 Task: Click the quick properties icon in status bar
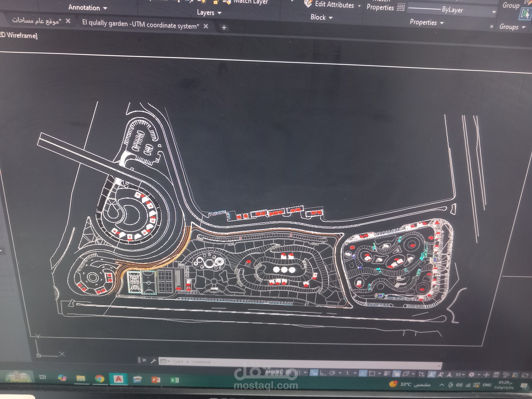tap(496, 375)
